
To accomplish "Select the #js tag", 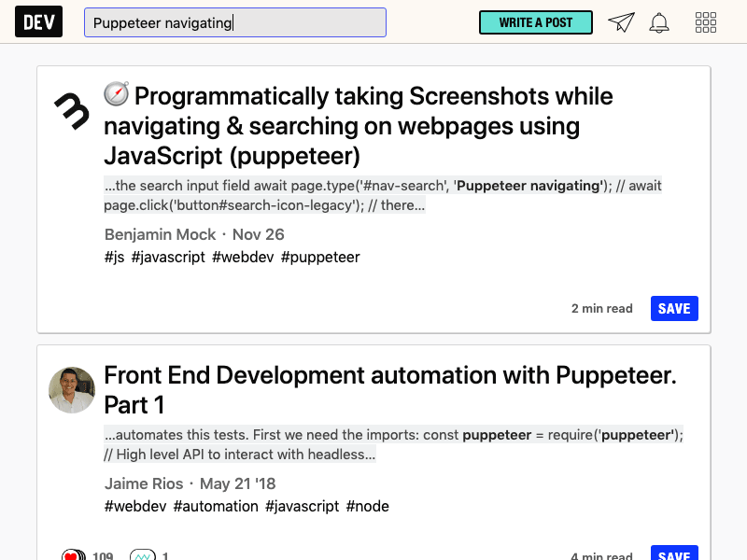I will (x=114, y=258).
